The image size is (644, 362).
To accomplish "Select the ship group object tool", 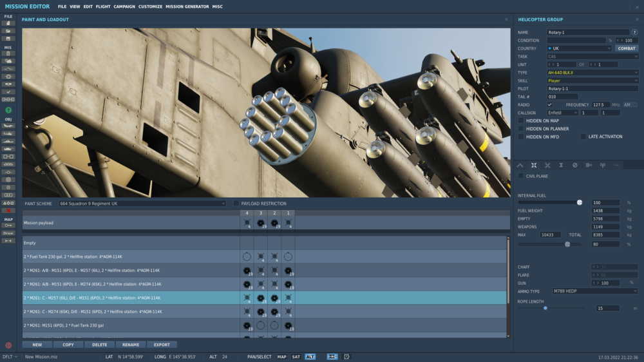I will (8, 141).
